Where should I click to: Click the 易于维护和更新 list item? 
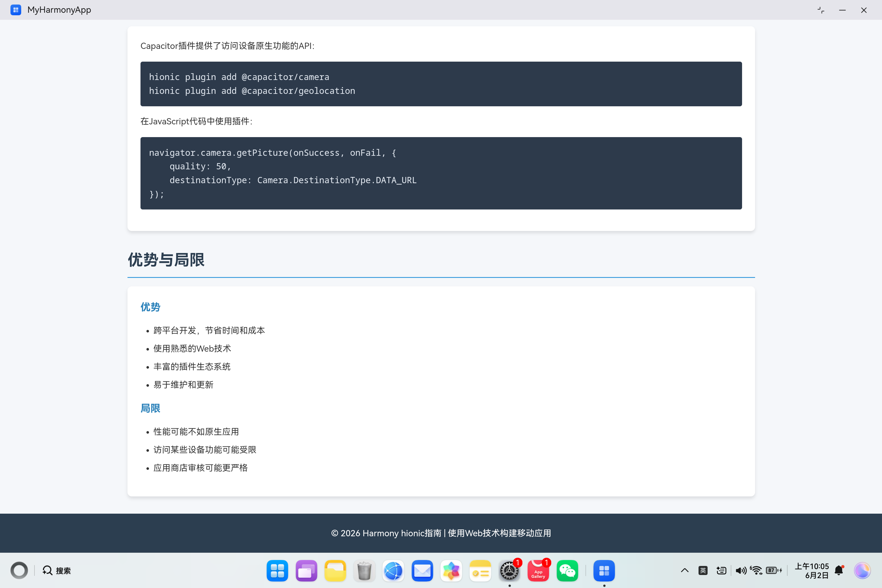[x=183, y=384]
